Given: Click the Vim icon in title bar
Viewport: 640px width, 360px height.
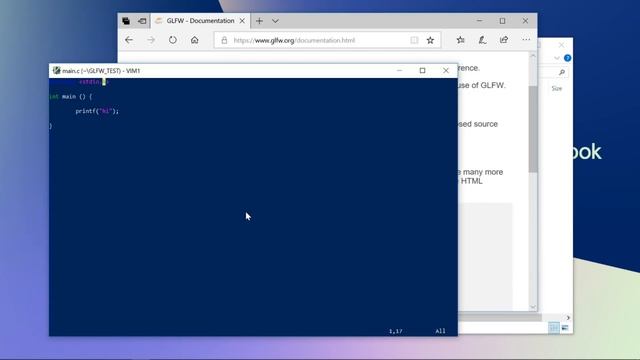Looking at the screenshot, I should tap(56, 71).
